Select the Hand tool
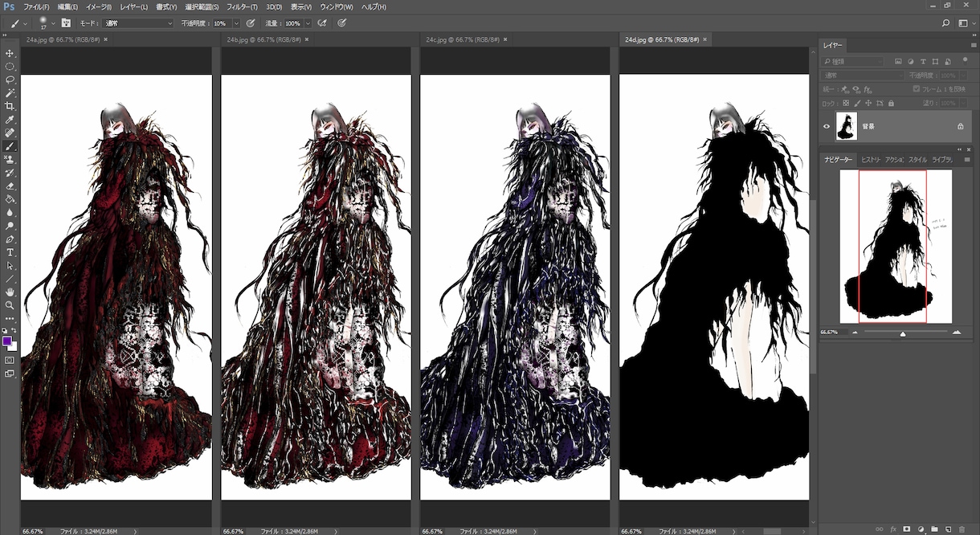This screenshot has height=535, width=980. (x=10, y=292)
